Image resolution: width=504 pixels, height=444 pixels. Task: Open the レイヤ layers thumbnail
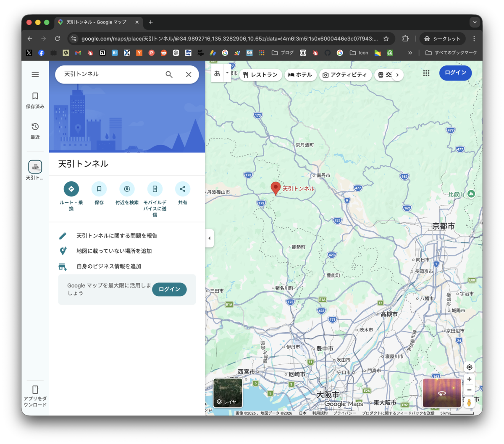click(x=228, y=393)
